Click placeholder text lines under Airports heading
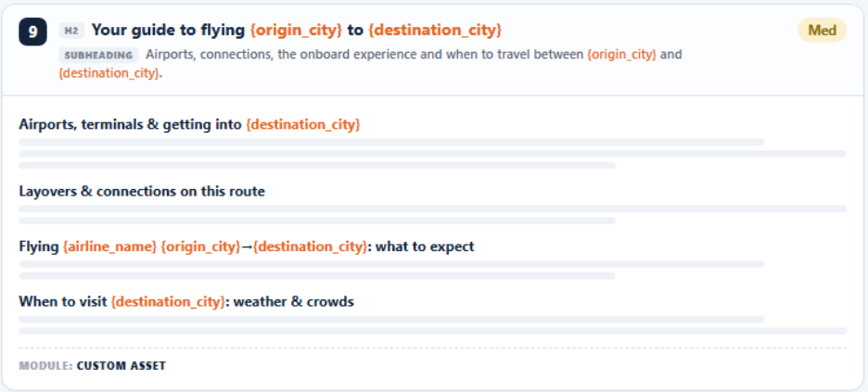 [433, 154]
